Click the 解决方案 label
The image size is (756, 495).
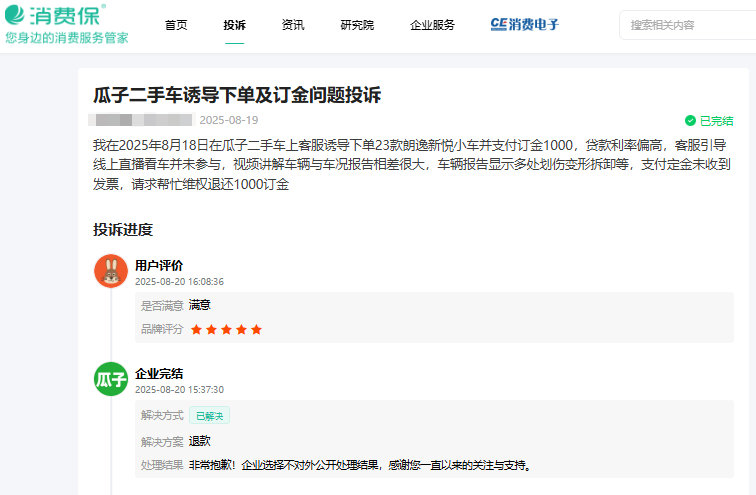pos(162,441)
